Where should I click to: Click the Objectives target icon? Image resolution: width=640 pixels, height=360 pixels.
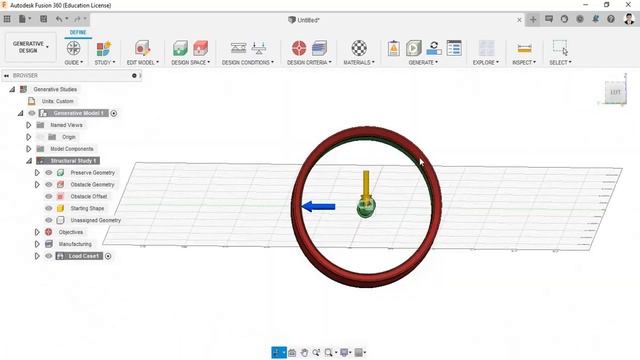[299, 48]
